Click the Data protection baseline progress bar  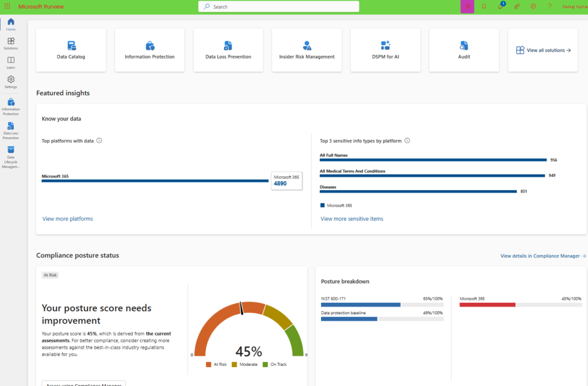[x=382, y=319]
